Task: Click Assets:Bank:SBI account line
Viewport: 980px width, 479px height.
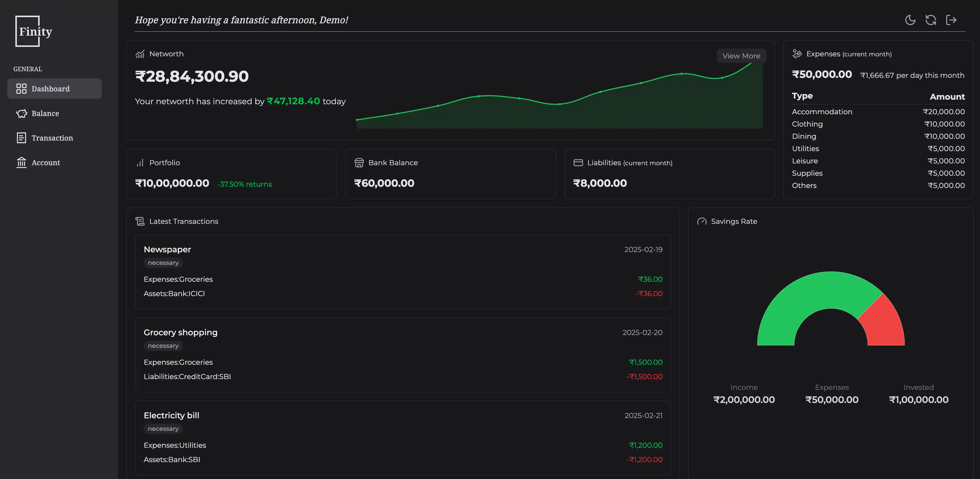Action: [x=172, y=460]
